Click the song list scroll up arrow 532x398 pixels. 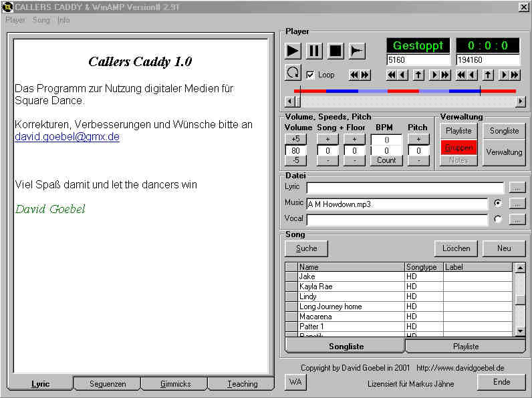point(520,268)
